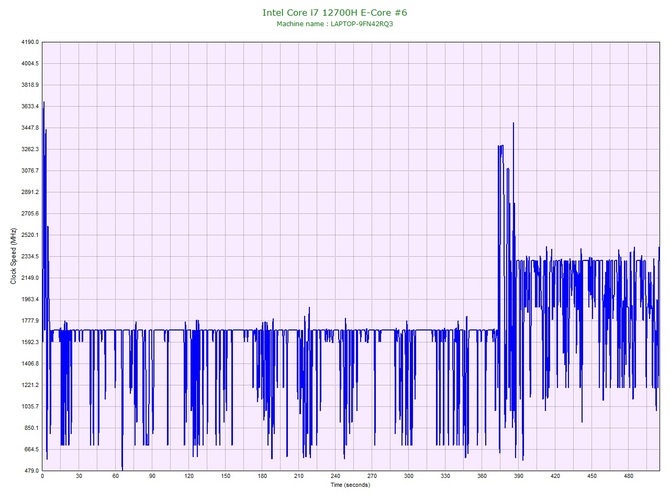Click the 479.0 y-axis value
The image size is (670, 502).
[x=31, y=471]
